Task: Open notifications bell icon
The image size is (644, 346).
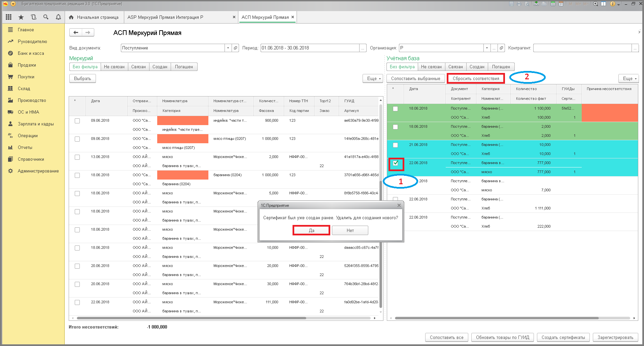Action: pyautogui.click(x=58, y=17)
